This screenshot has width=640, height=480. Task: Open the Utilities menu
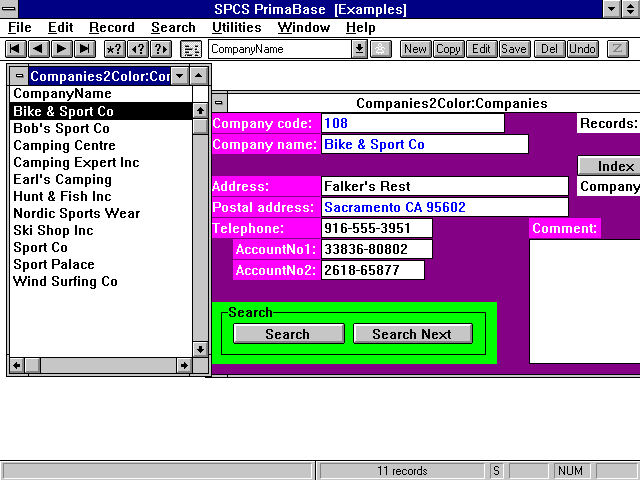coord(237,28)
